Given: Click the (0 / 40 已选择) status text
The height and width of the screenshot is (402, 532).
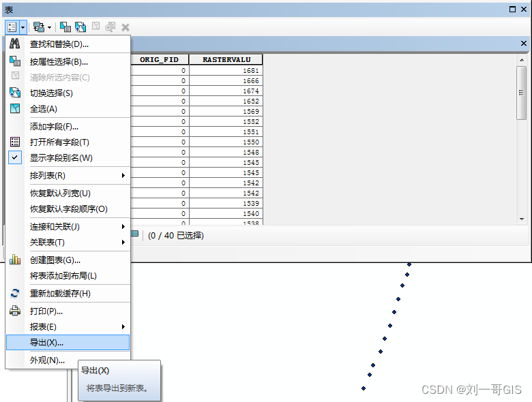Looking at the screenshot, I should [176, 235].
